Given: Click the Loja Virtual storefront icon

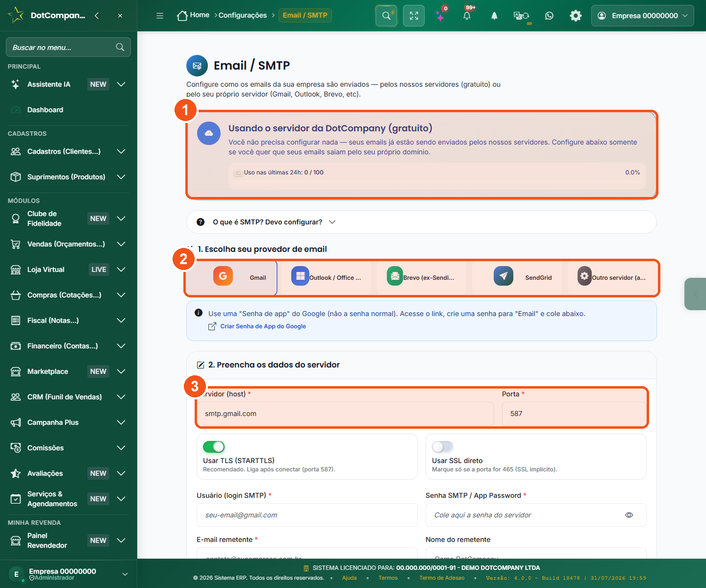Looking at the screenshot, I should [16, 269].
